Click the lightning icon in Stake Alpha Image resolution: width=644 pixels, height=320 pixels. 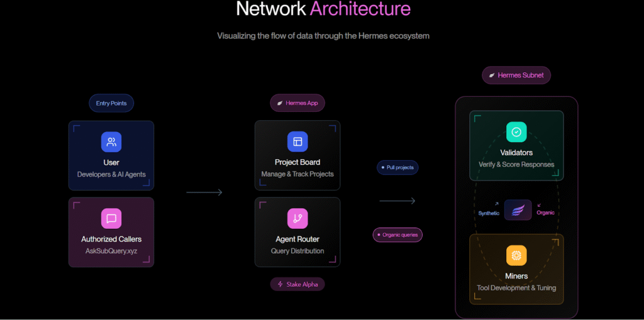pyautogui.click(x=280, y=284)
